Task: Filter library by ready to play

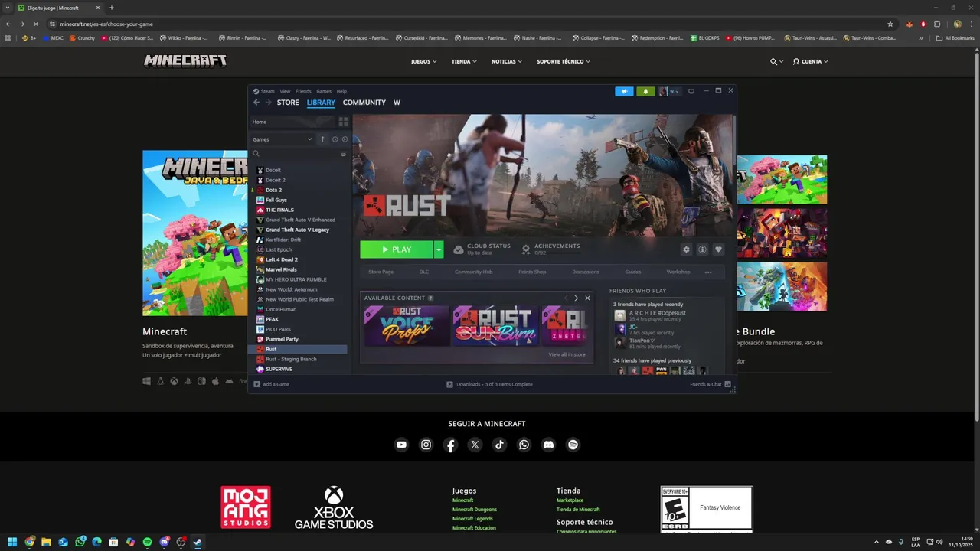Action: tap(345, 139)
